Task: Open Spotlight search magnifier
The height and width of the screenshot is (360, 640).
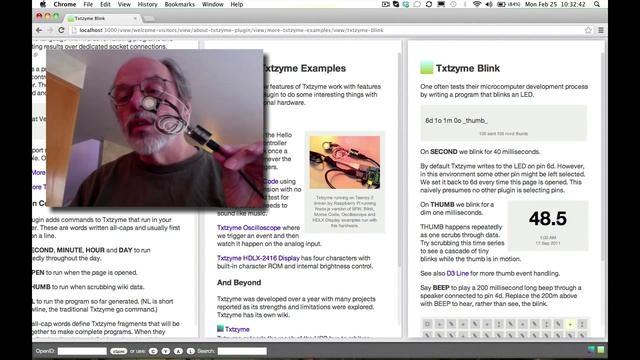Action: click(x=597, y=4)
